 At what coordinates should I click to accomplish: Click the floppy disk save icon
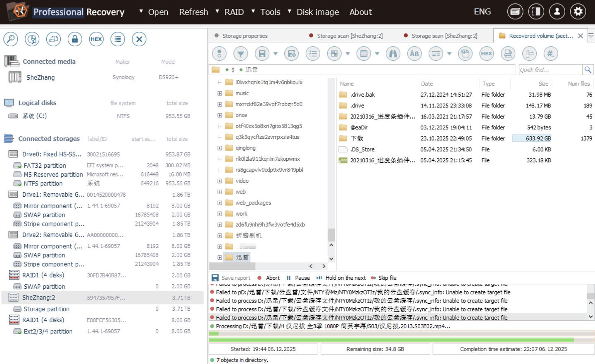[x=262, y=53]
